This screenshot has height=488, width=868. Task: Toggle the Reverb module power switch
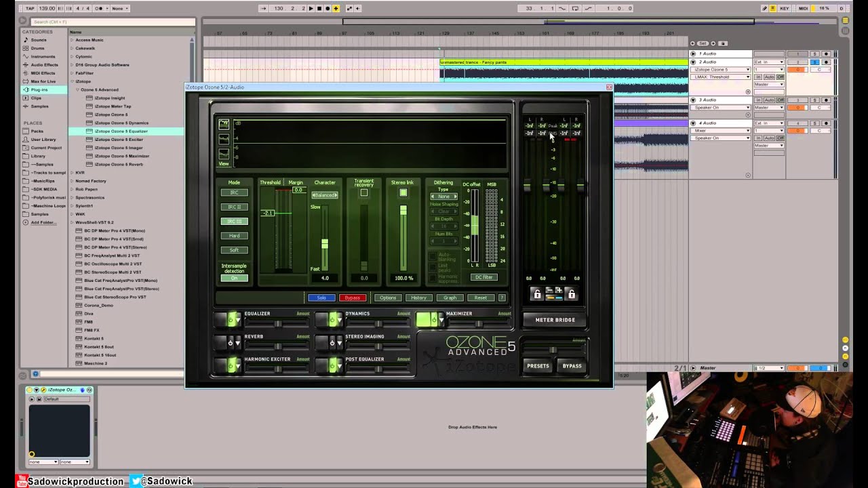pos(231,342)
